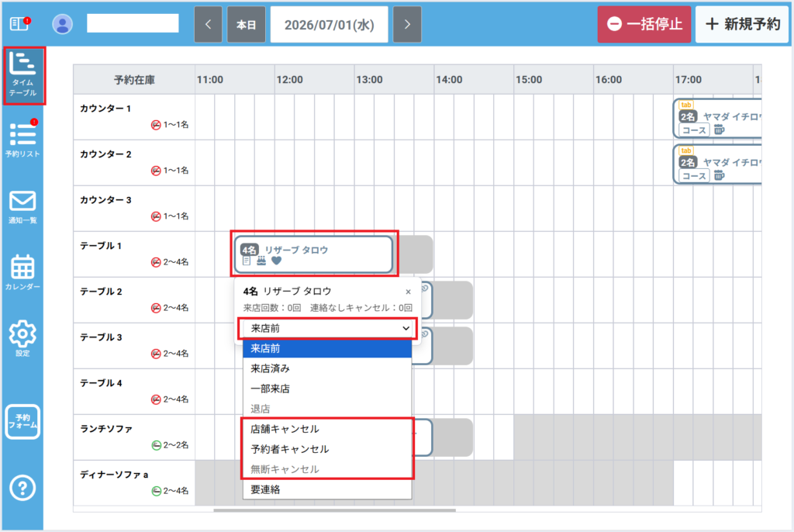Select 無断キャンセル status option
The height and width of the screenshot is (532, 794).
coord(327,469)
